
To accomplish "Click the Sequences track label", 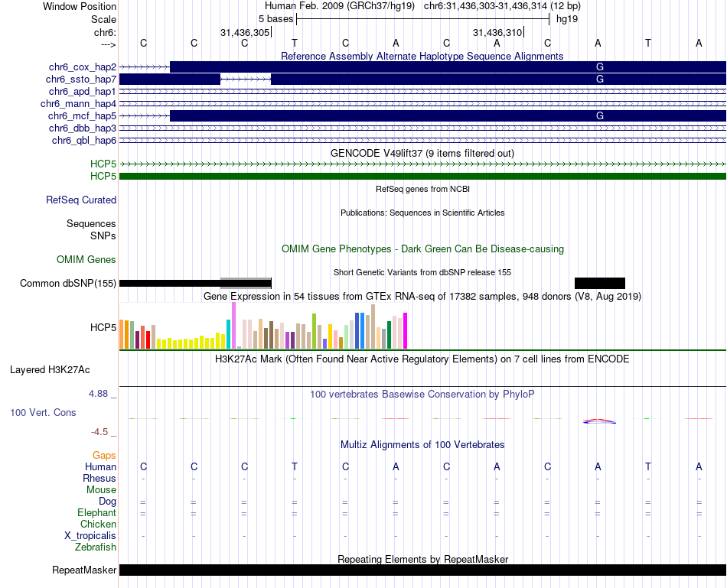I will 91,224.
